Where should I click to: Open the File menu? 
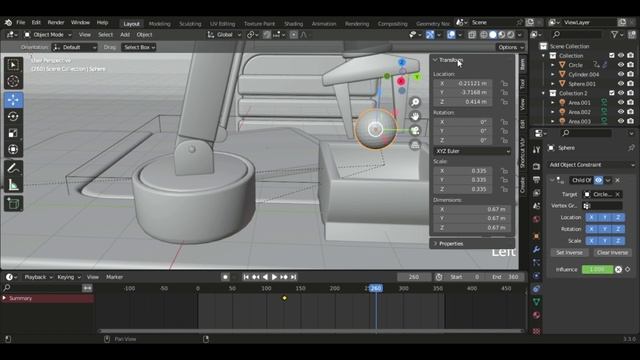tap(21, 22)
